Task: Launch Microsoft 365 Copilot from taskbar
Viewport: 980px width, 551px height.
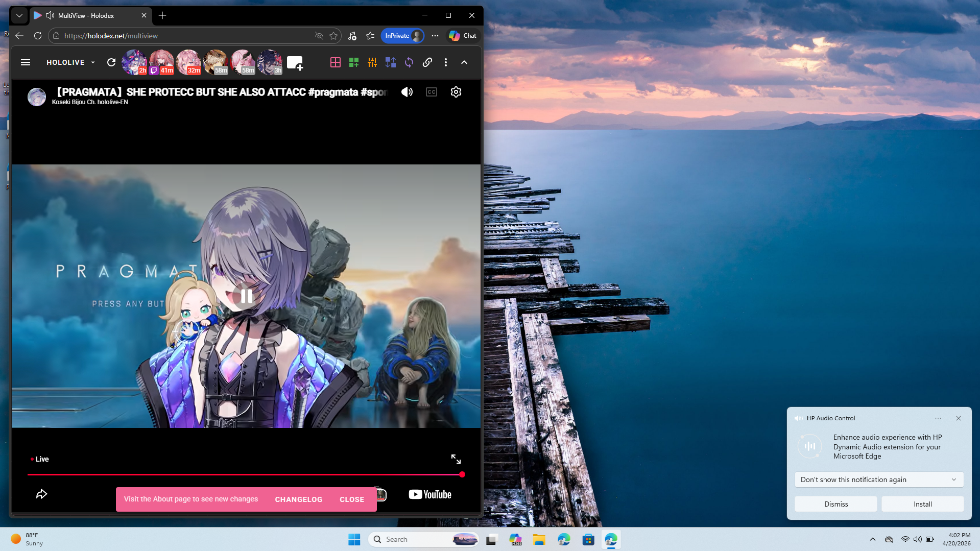Action: [515, 539]
